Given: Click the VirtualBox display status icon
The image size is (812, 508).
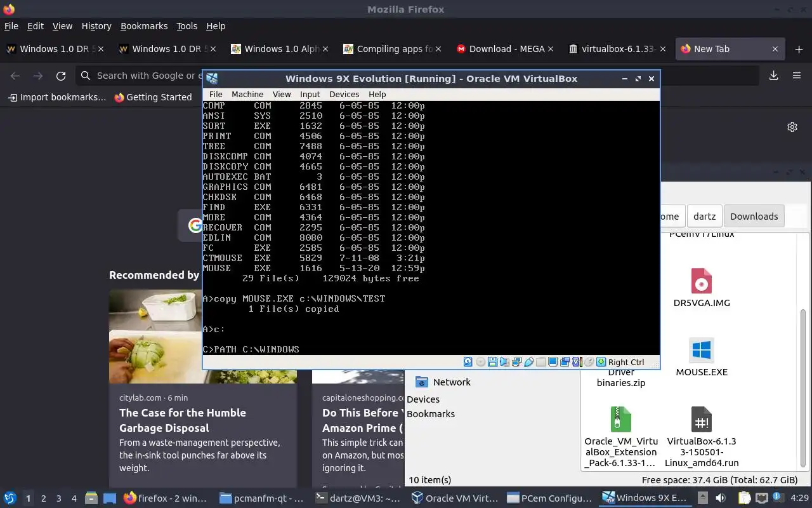Looking at the screenshot, I should pyautogui.click(x=553, y=362).
